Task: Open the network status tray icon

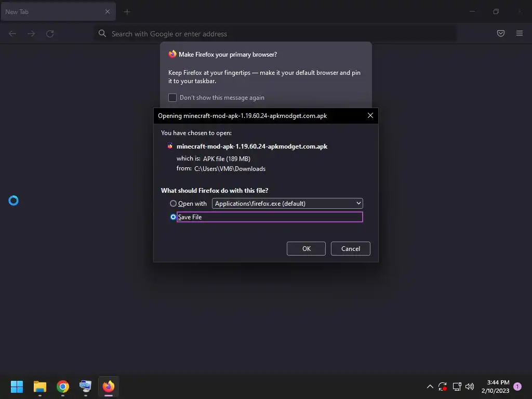Action: tap(457, 387)
